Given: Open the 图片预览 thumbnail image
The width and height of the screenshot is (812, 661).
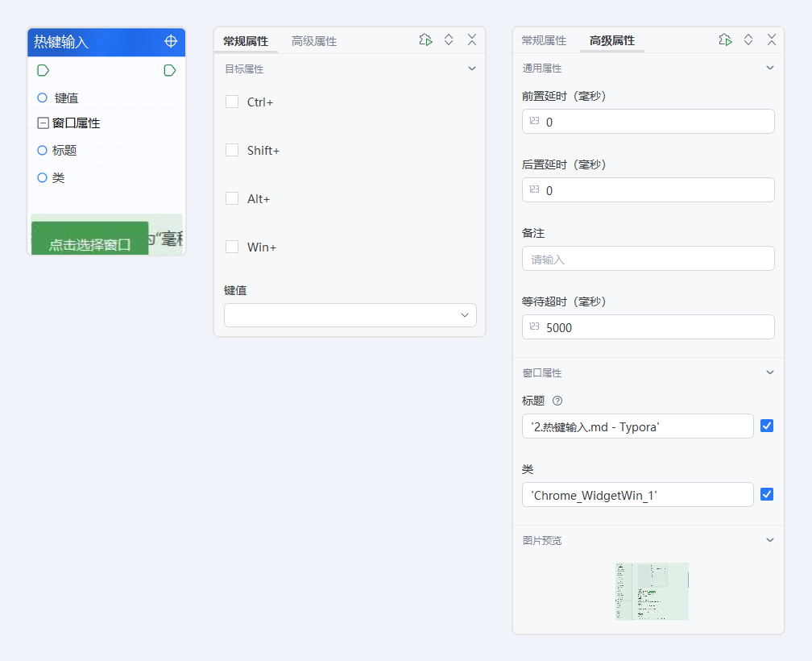Looking at the screenshot, I should [x=652, y=591].
